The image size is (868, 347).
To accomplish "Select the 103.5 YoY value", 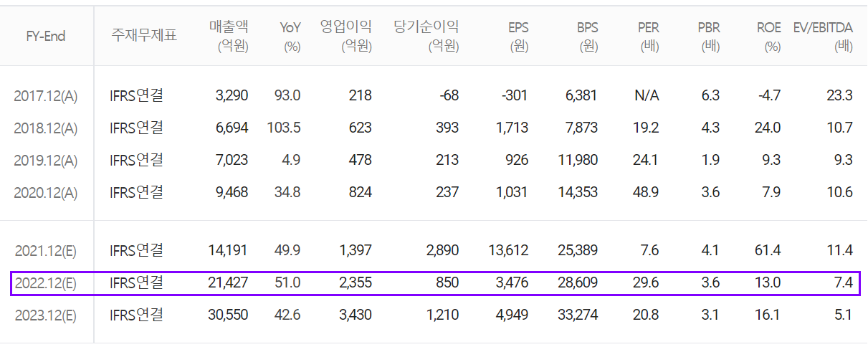I will coord(284,128).
